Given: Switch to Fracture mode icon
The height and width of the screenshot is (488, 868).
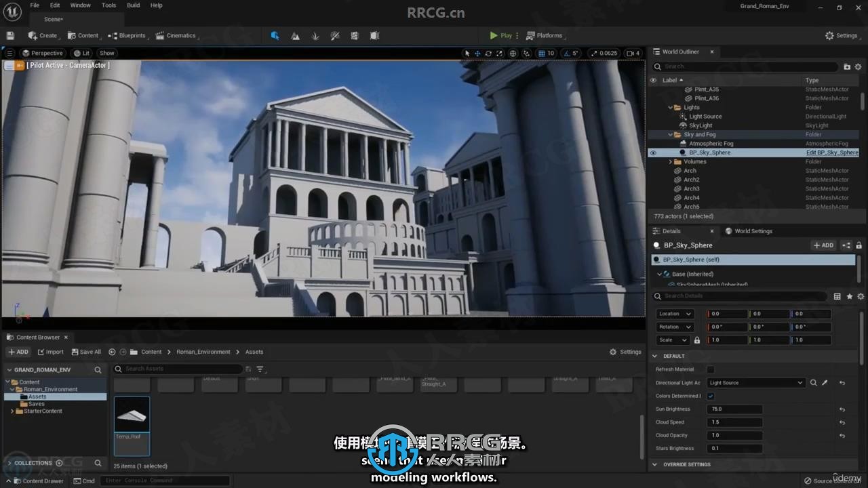Looking at the screenshot, I should (x=355, y=35).
